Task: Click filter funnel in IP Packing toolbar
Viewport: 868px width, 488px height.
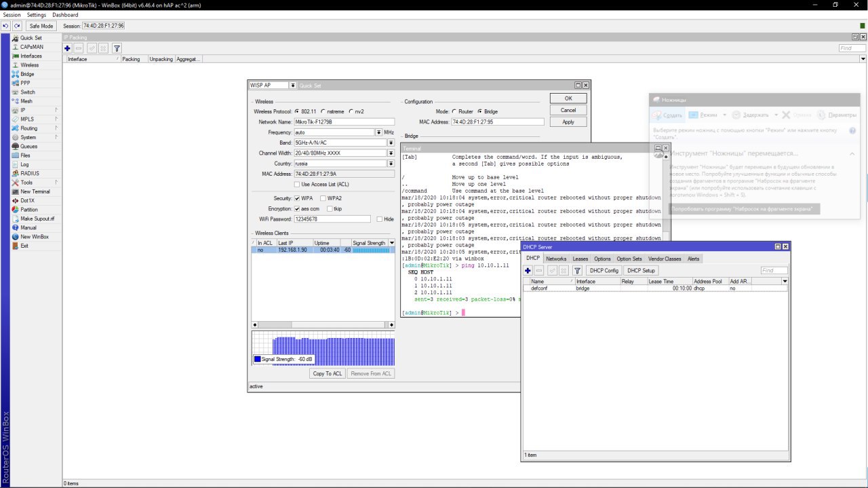Action: coord(117,48)
